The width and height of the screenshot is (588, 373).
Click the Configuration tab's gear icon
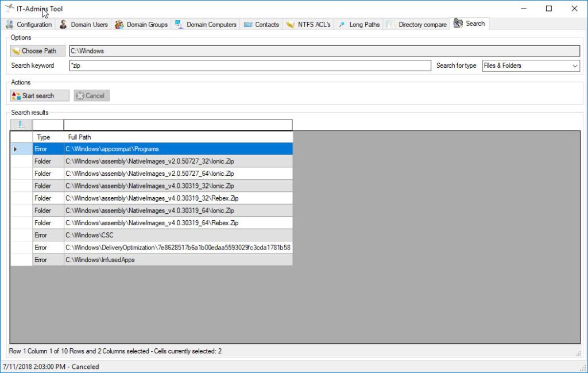pyautogui.click(x=9, y=25)
